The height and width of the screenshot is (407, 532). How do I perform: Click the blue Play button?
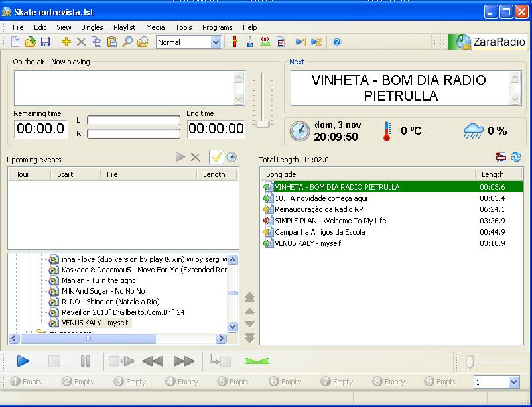pyautogui.click(x=23, y=361)
